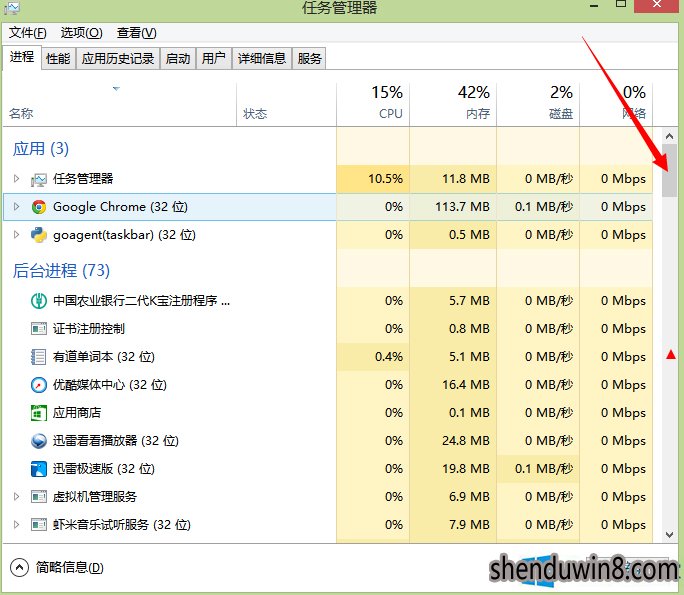Select the 迅雷看看播放器 (32 位) row
Viewport: 684px width, 595px height.
[328, 441]
